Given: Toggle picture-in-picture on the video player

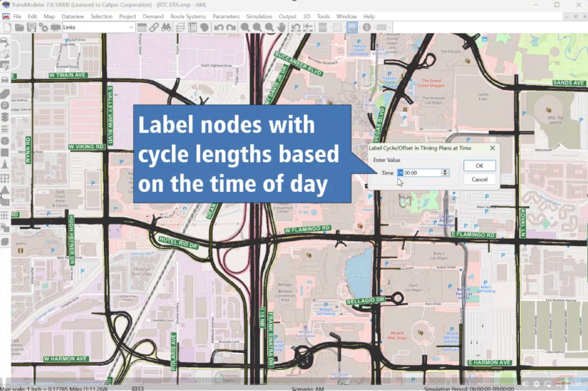Looking at the screenshot, I should pyautogui.click(x=547, y=384).
